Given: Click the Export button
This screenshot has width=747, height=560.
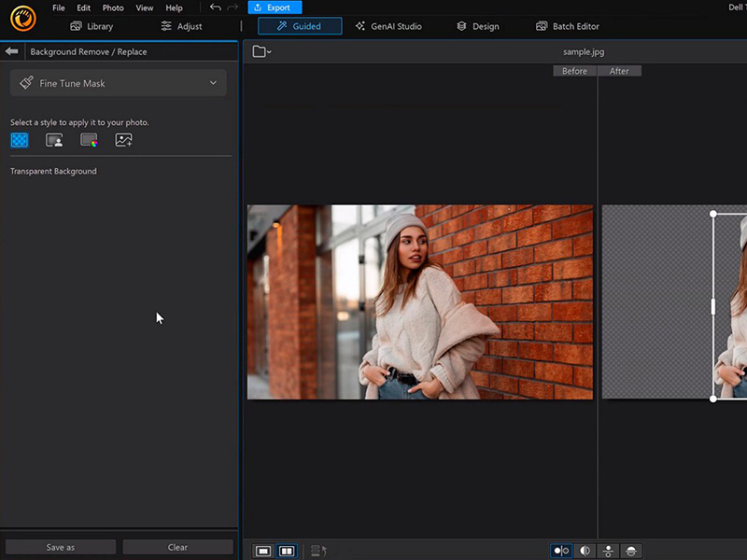Looking at the screenshot, I should [x=275, y=7].
